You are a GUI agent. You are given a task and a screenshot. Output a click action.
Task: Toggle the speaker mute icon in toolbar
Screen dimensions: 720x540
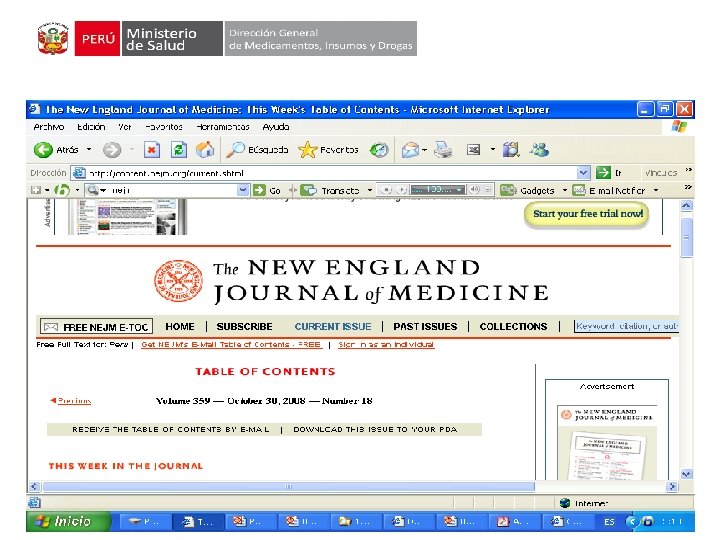coord(475,190)
